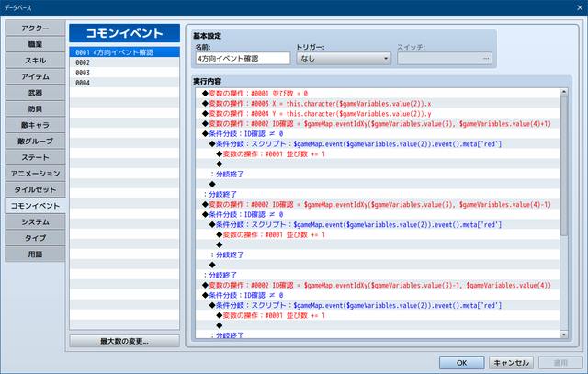Click the event list scroll up arrow
The image size is (588, 374).
click(x=563, y=92)
